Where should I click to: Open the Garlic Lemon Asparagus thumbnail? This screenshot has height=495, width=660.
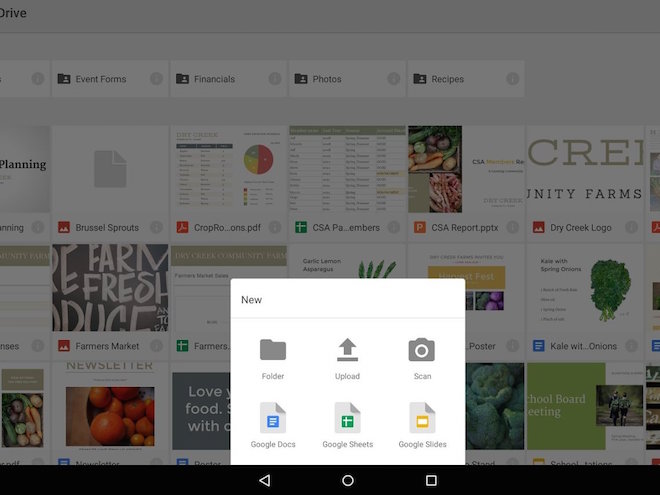348,261
